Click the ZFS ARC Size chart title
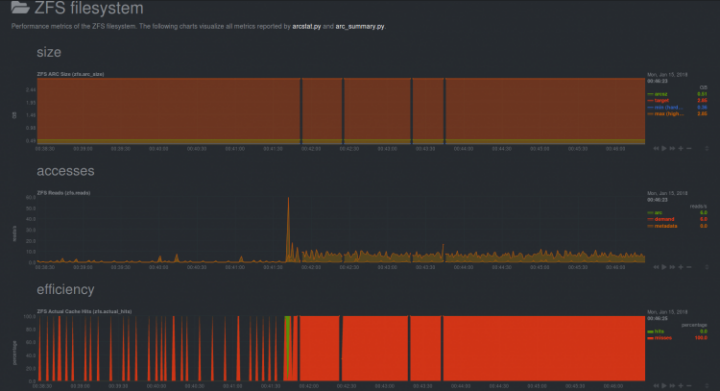Image resolution: width=720 pixels, height=391 pixels. tap(70, 74)
